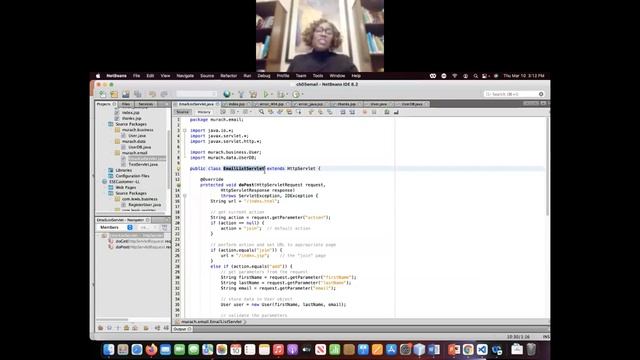Switch to the thanks.jsp editor tab
This screenshot has height=360, width=640.
coord(346,104)
